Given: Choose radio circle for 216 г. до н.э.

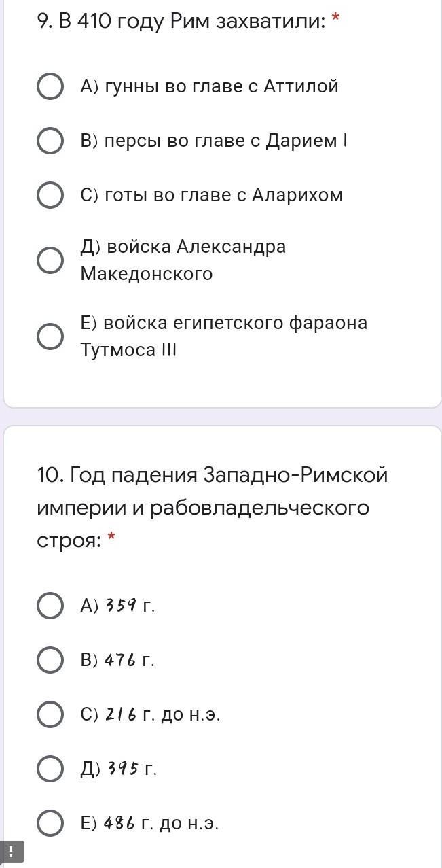Looking at the screenshot, I should (50, 714).
